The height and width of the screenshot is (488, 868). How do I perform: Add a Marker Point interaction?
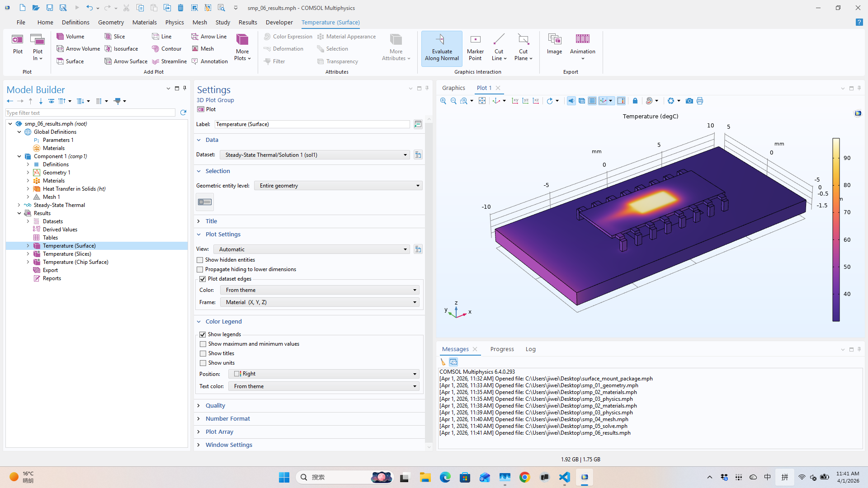point(475,47)
